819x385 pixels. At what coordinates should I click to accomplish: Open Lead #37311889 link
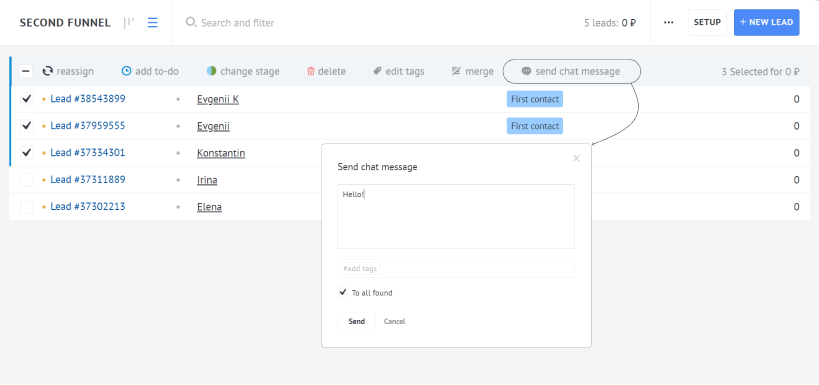click(88, 179)
